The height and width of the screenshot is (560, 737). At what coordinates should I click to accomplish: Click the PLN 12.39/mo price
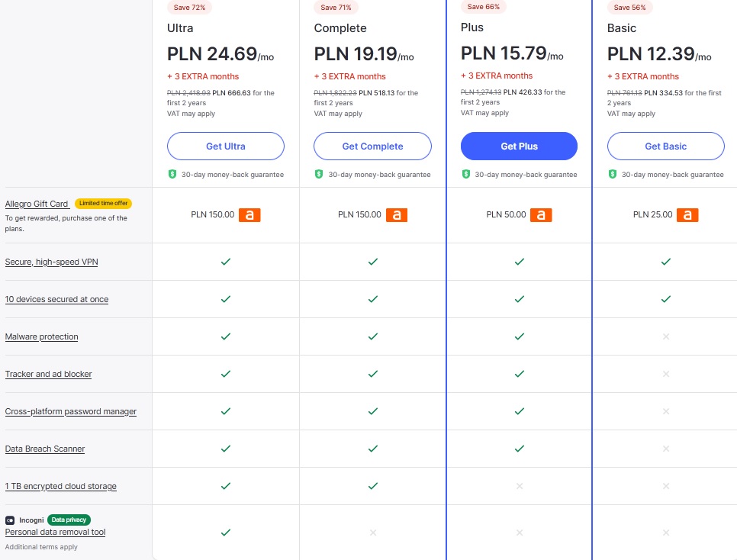point(659,54)
